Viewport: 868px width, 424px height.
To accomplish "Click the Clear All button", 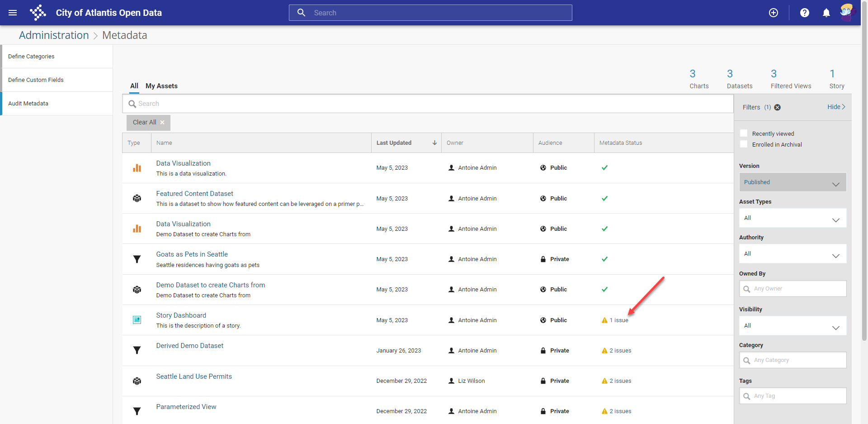I will (x=148, y=123).
